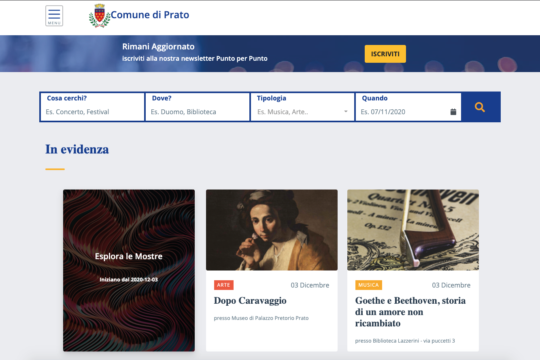Click the Beethoven sheet music image
This screenshot has width=540, height=360.
(x=413, y=230)
